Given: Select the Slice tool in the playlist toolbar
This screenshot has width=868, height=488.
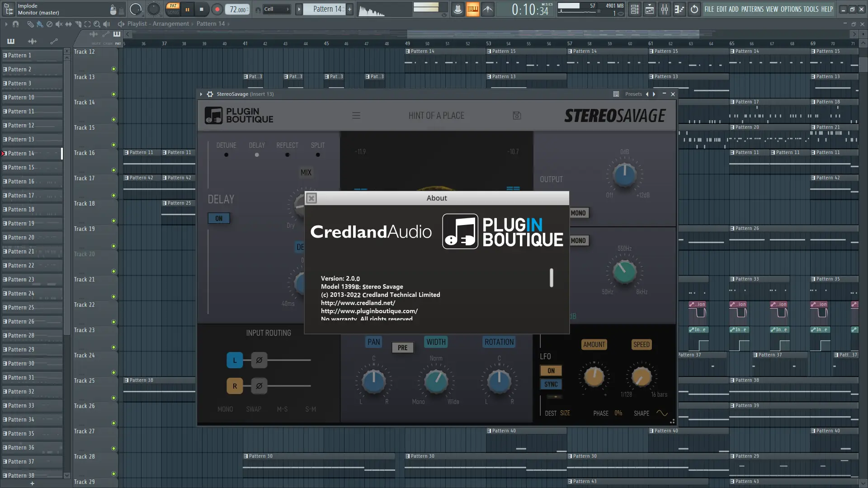Looking at the screenshot, I should [x=78, y=24].
